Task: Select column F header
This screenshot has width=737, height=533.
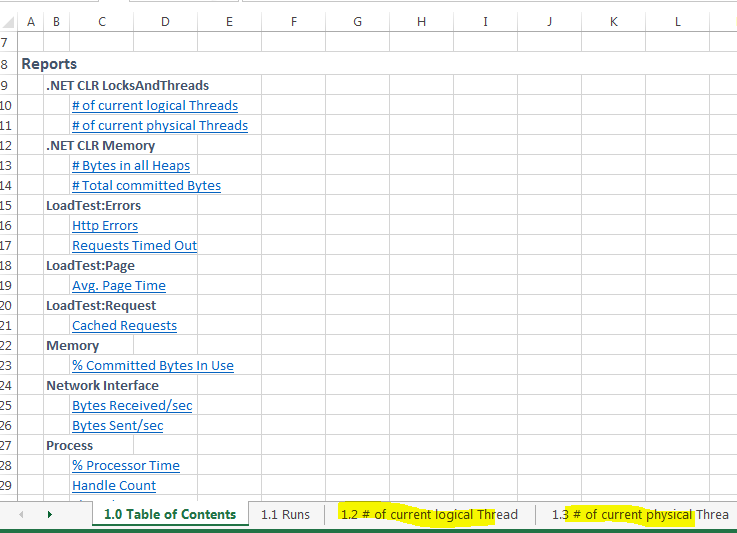Action: [x=293, y=22]
